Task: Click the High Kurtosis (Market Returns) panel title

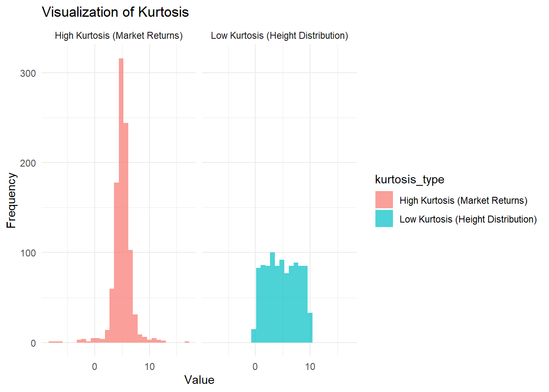Action: 118,36
